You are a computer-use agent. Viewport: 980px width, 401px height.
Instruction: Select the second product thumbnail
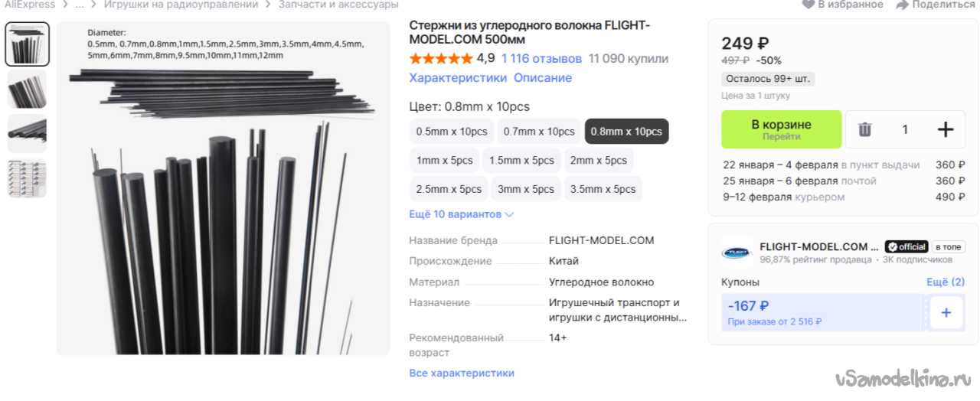(27, 90)
